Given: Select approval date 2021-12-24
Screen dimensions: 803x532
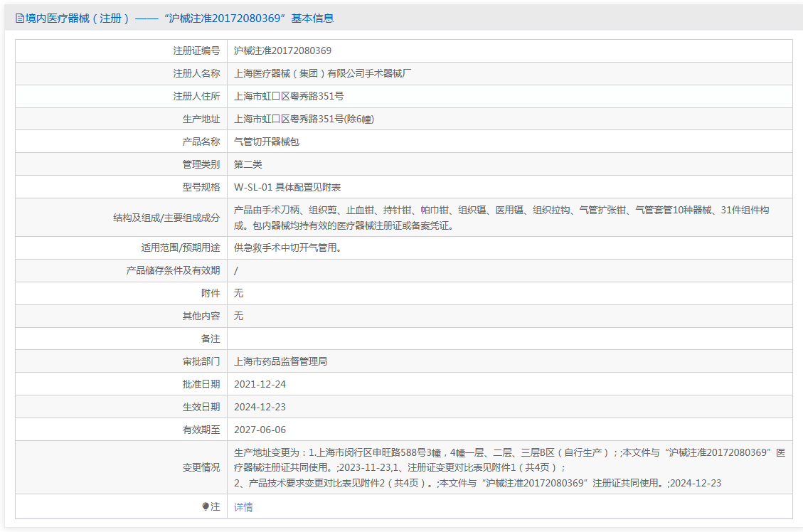Looking at the screenshot, I should coord(260,384).
